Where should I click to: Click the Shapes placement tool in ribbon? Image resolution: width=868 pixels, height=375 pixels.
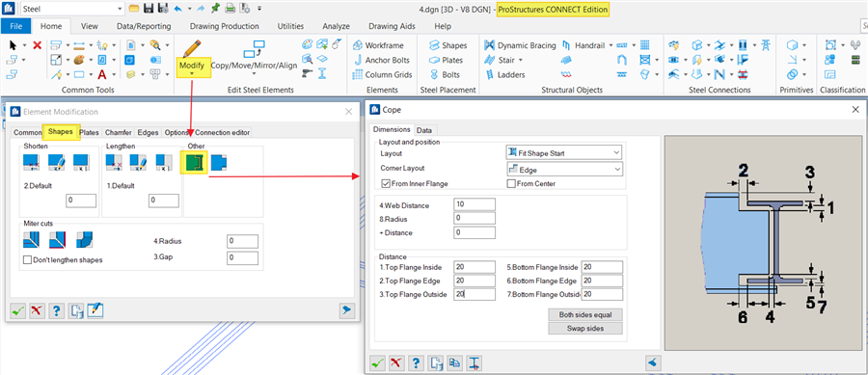pos(448,45)
